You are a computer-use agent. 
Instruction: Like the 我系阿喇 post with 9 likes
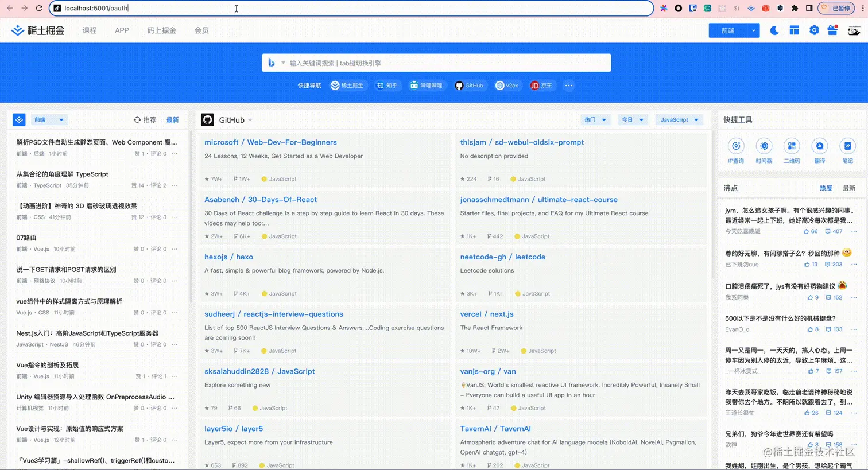point(813,297)
